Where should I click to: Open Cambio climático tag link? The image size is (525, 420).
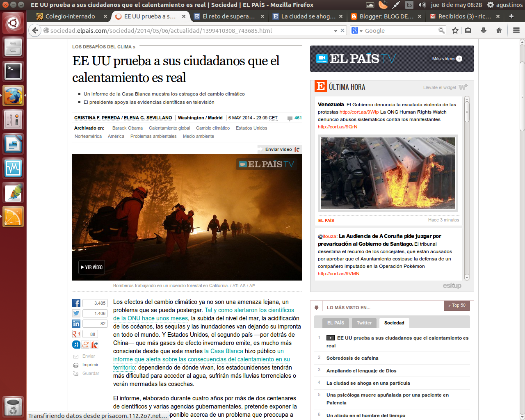(213, 128)
